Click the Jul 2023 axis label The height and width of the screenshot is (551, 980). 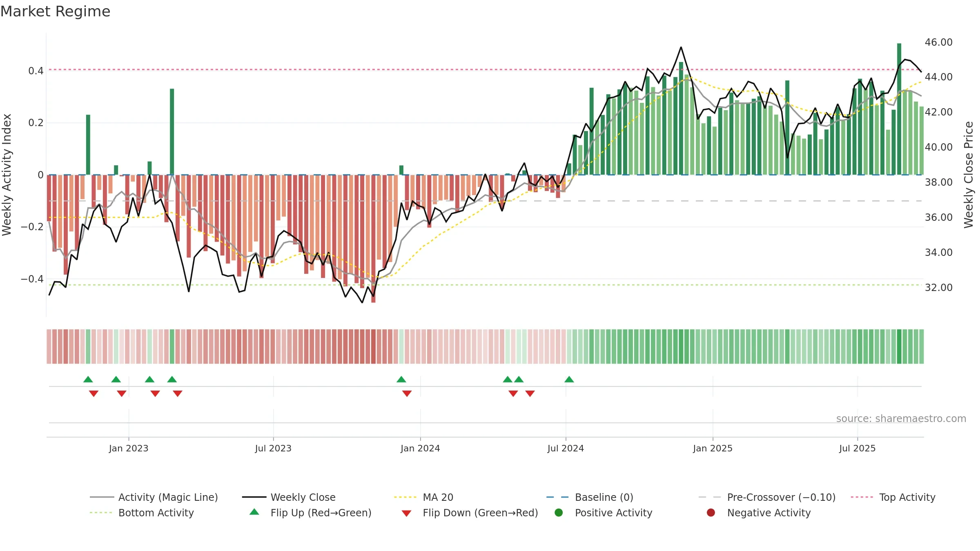[273, 448]
